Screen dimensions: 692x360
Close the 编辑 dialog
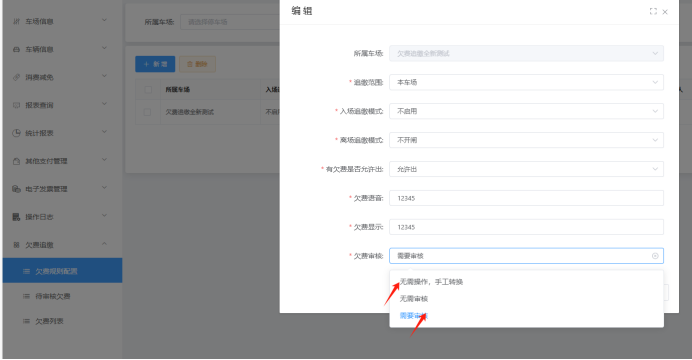click(665, 12)
